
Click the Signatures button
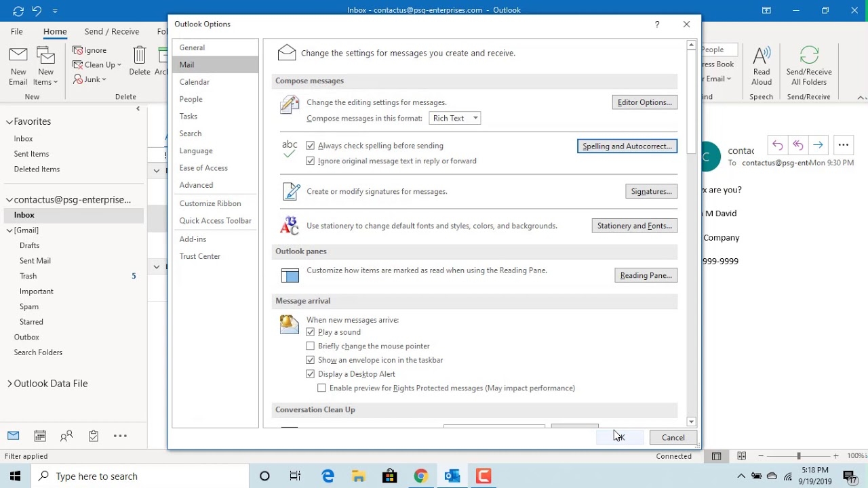(x=651, y=192)
